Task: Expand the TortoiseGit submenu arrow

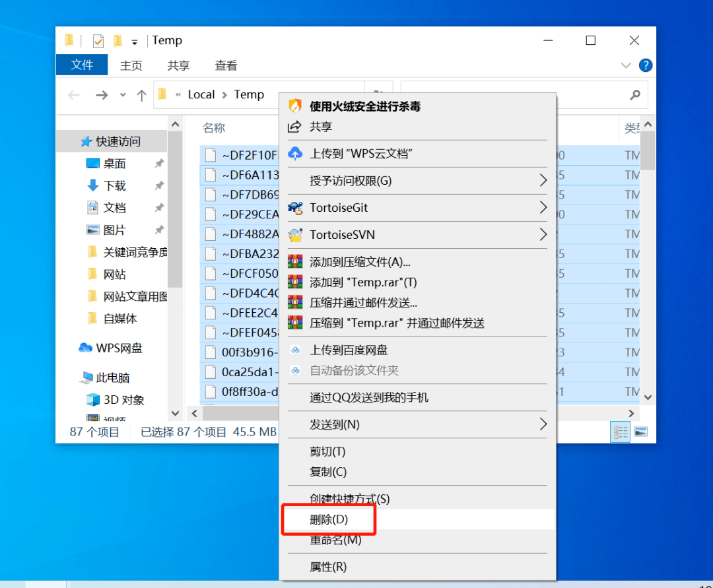Action: (543, 208)
